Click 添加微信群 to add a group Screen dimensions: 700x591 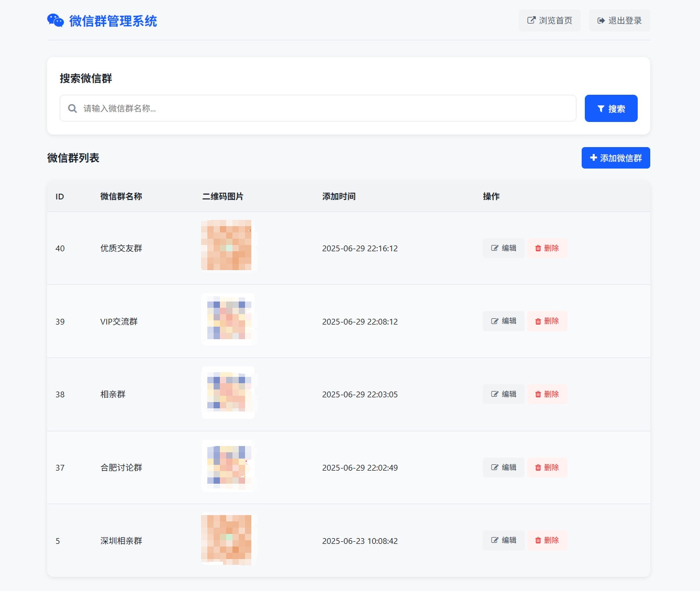615,158
